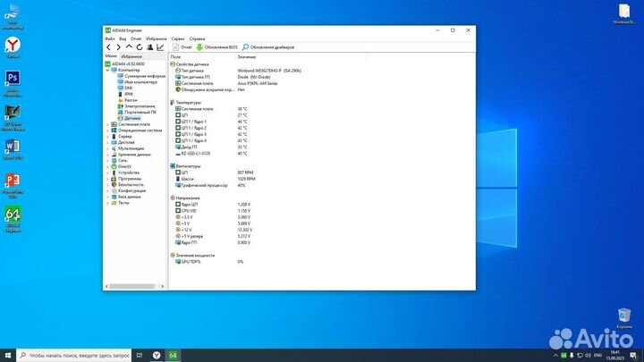Select Портативный ПК tree item
The height and width of the screenshot is (362, 644).
coord(137,112)
